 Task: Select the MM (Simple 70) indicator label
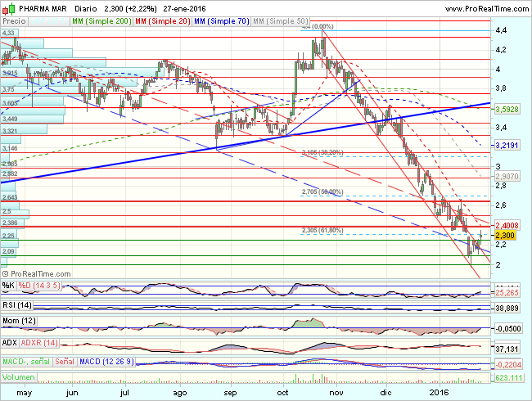221,21
